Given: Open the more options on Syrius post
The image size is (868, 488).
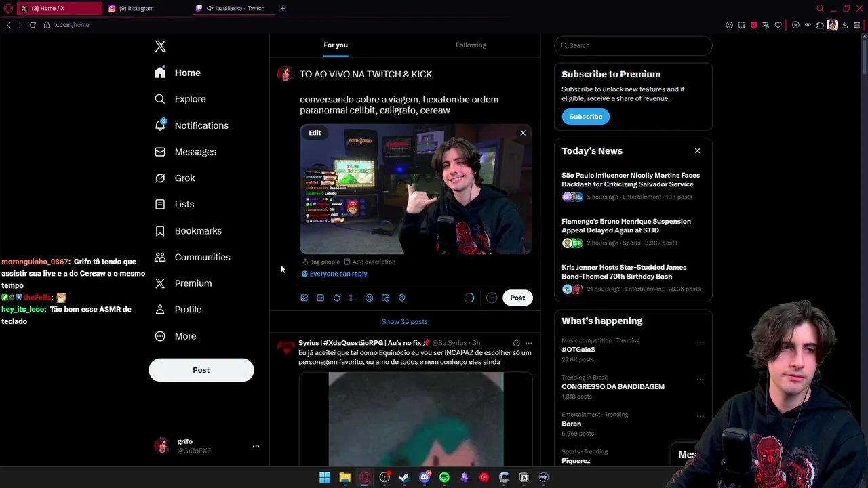Looking at the screenshot, I should click(528, 343).
